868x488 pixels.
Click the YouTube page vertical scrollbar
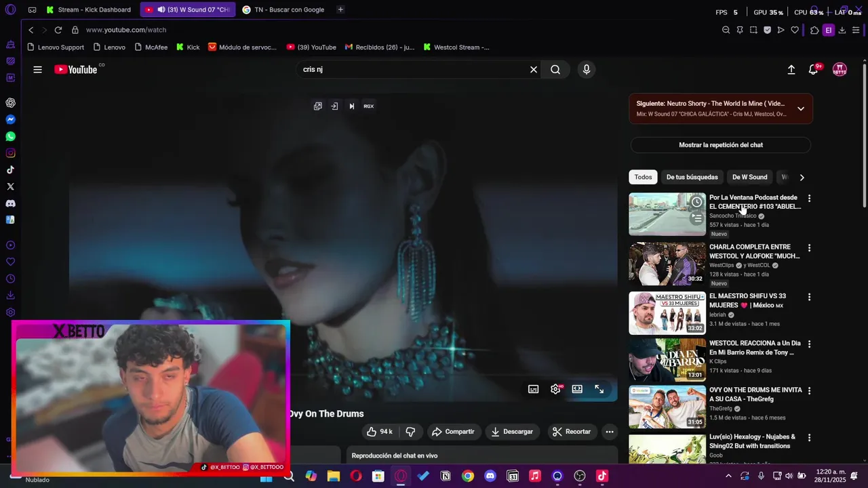864,136
